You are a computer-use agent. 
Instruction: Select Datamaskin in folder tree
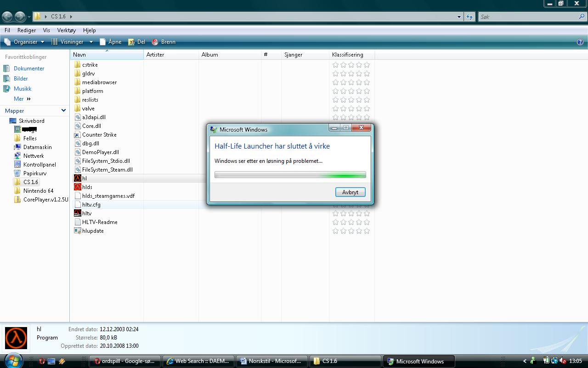pos(38,147)
